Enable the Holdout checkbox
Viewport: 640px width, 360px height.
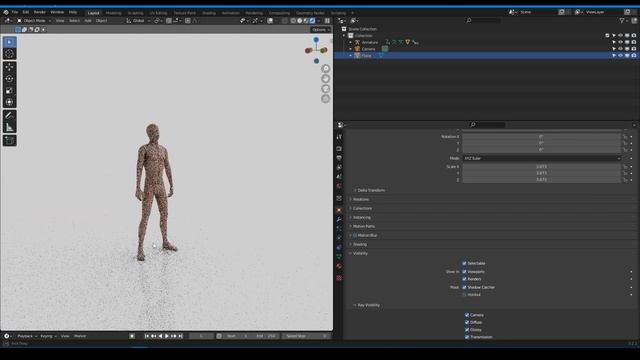[x=464, y=295]
